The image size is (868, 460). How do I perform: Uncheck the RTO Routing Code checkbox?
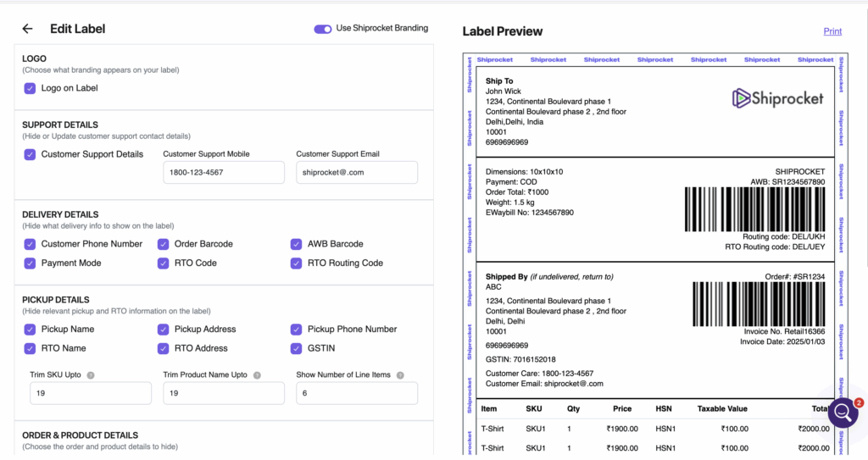pos(296,263)
